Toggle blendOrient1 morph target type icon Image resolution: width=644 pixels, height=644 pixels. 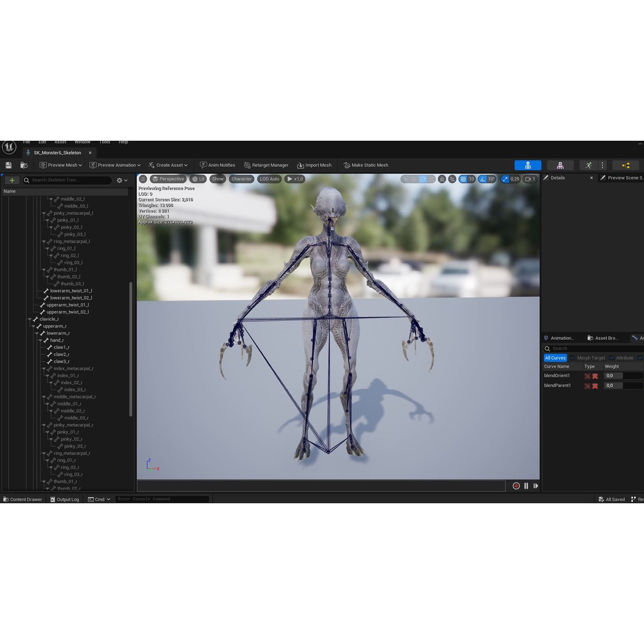pos(587,376)
